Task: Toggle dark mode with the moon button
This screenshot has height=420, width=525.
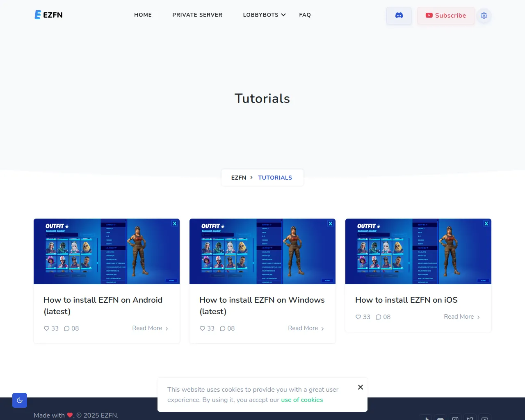Action: click(20, 400)
